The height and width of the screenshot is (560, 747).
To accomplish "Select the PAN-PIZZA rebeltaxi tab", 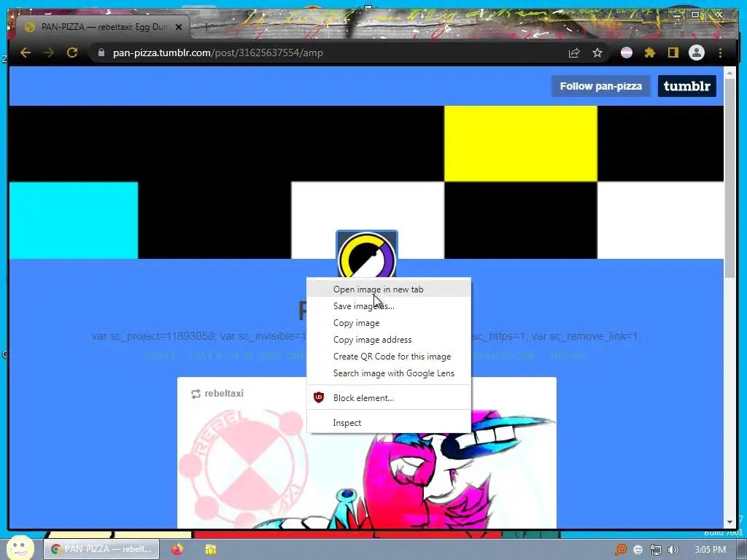I will 102,27.
